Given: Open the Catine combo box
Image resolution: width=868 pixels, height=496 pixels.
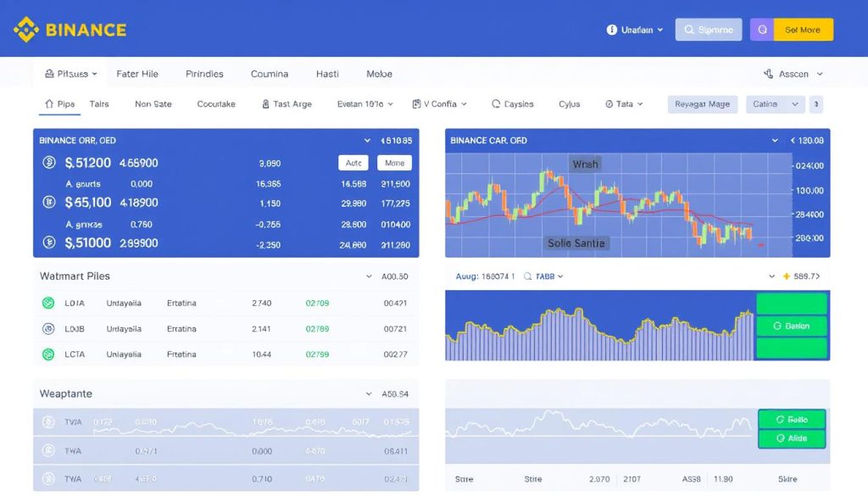Looking at the screenshot, I should click(x=775, y=104).
